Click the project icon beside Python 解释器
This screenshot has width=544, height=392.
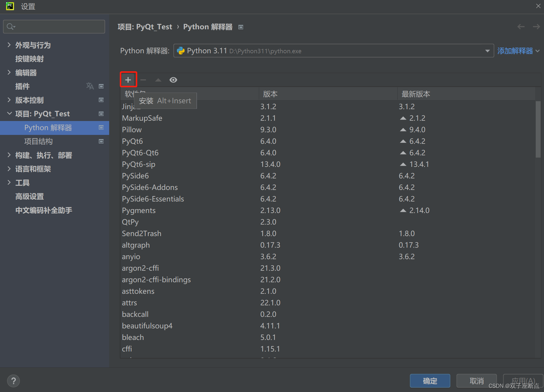pos(101,128)
